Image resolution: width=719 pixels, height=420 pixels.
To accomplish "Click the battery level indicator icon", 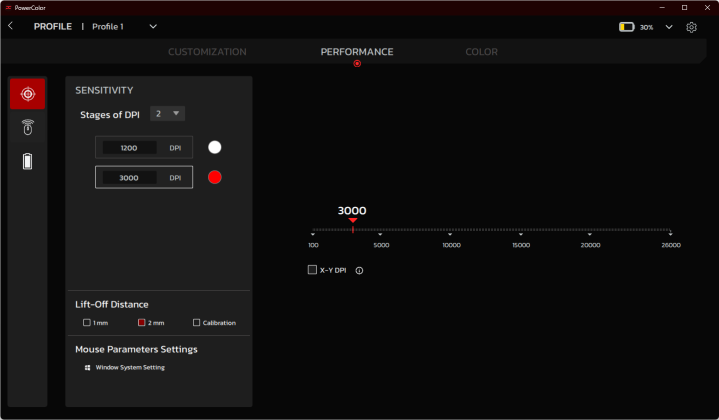I will click(x=626, y=27).
